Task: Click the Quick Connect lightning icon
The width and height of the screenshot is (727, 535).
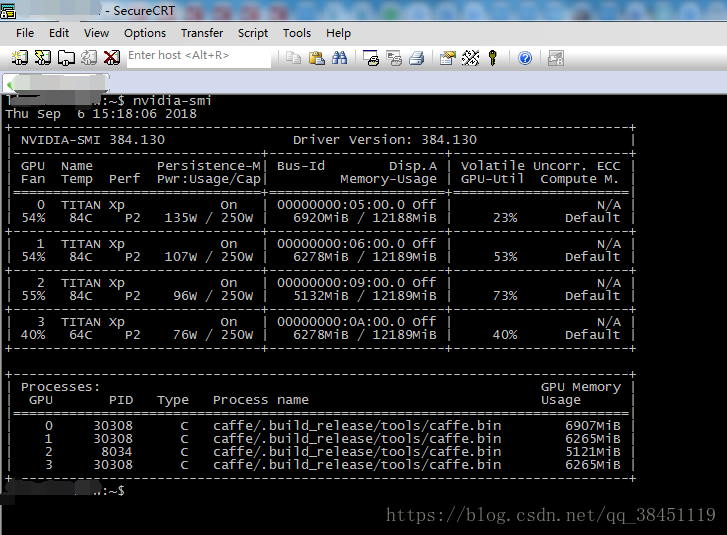Action: pos(43,58)
